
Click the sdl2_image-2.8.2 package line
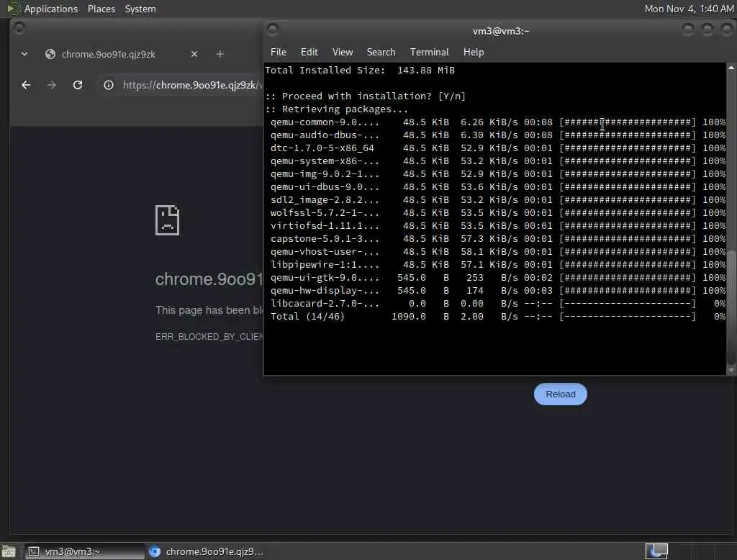pyautogui.click(x=498, y=200)
